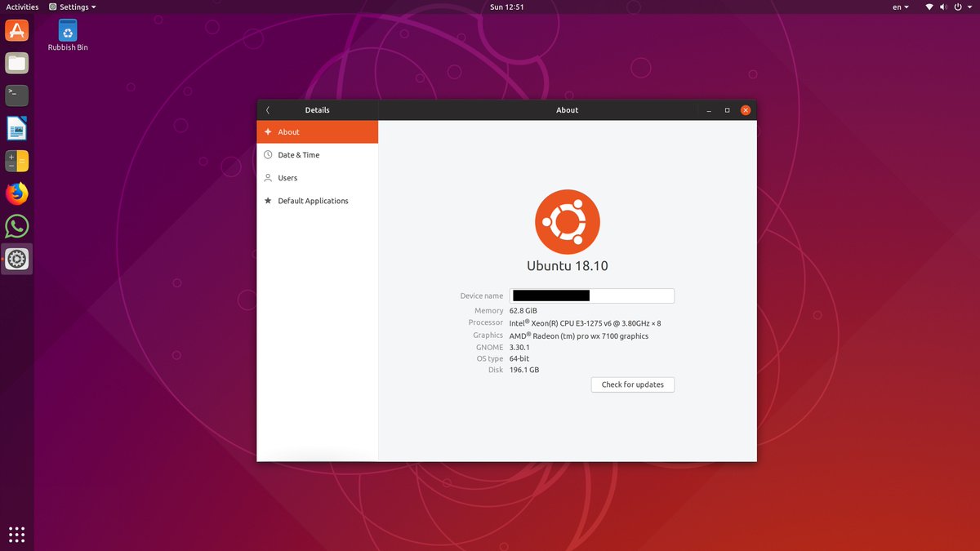Click the Details title in the header bar
Viewport: 980px width, 551px height.
tap(318, 110)
